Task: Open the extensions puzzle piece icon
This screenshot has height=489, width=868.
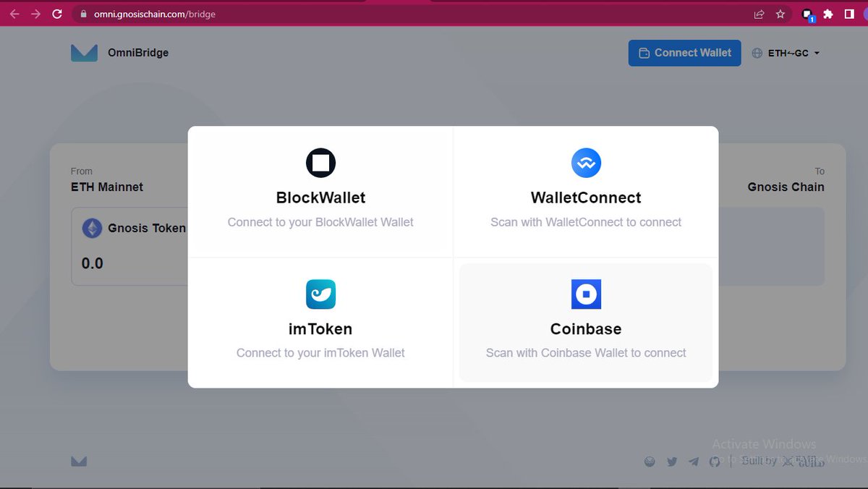Action: pos(828,14)
